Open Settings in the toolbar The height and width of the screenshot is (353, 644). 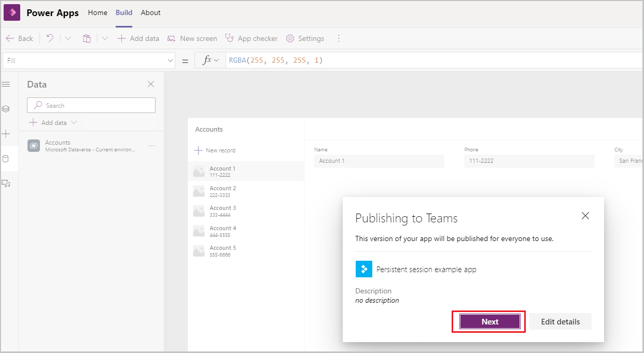point(305,38)
